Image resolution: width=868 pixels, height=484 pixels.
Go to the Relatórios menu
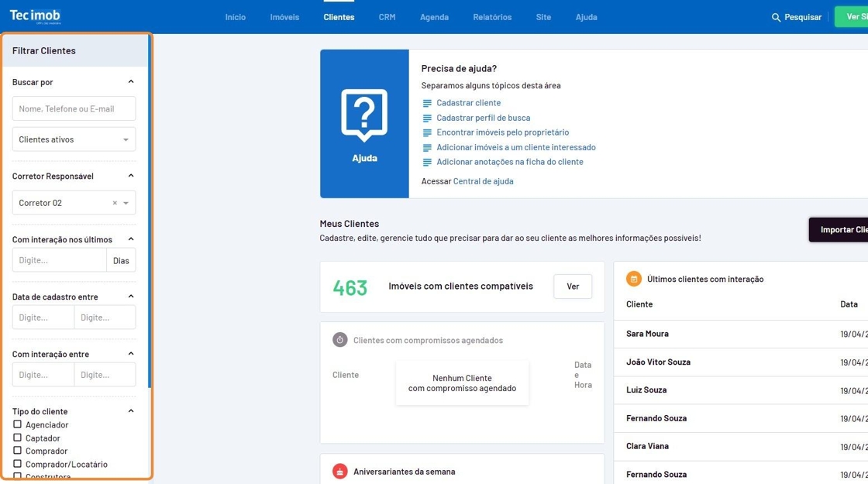492,17
